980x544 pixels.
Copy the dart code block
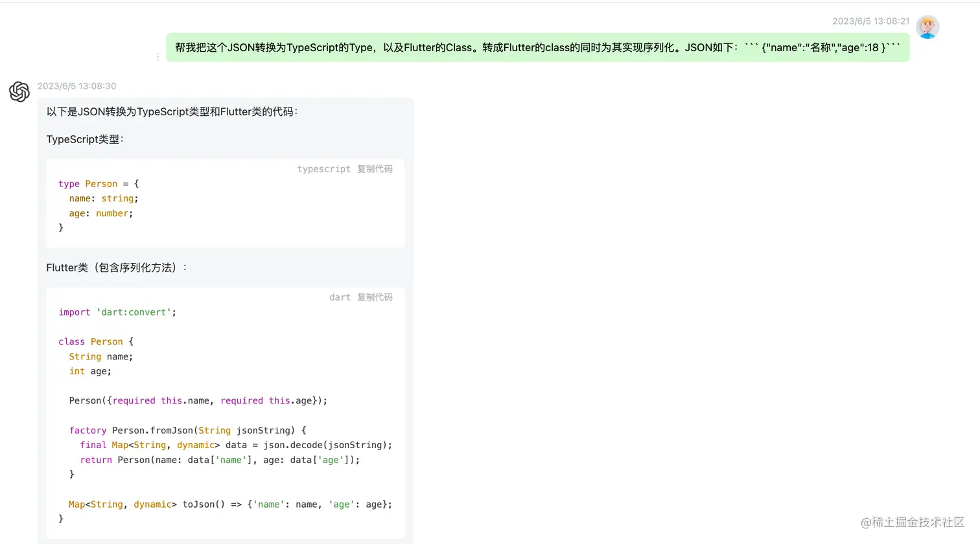[x=375, y=297]
